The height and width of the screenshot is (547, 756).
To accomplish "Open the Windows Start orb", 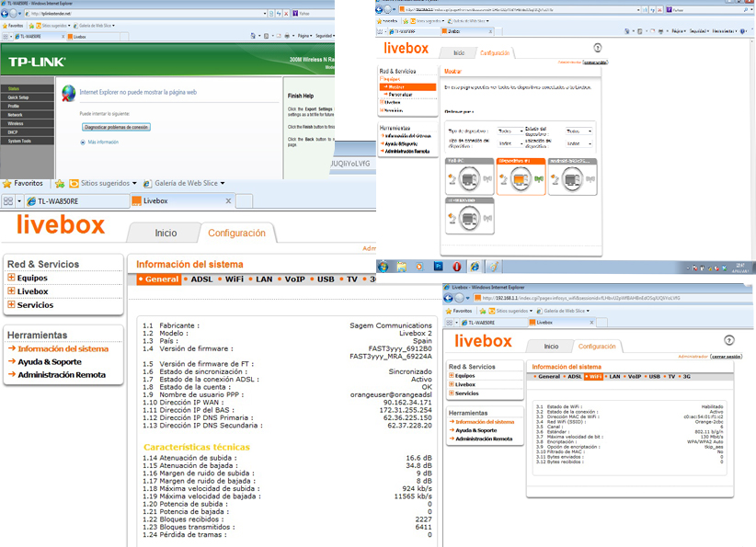I will [384, 267].
